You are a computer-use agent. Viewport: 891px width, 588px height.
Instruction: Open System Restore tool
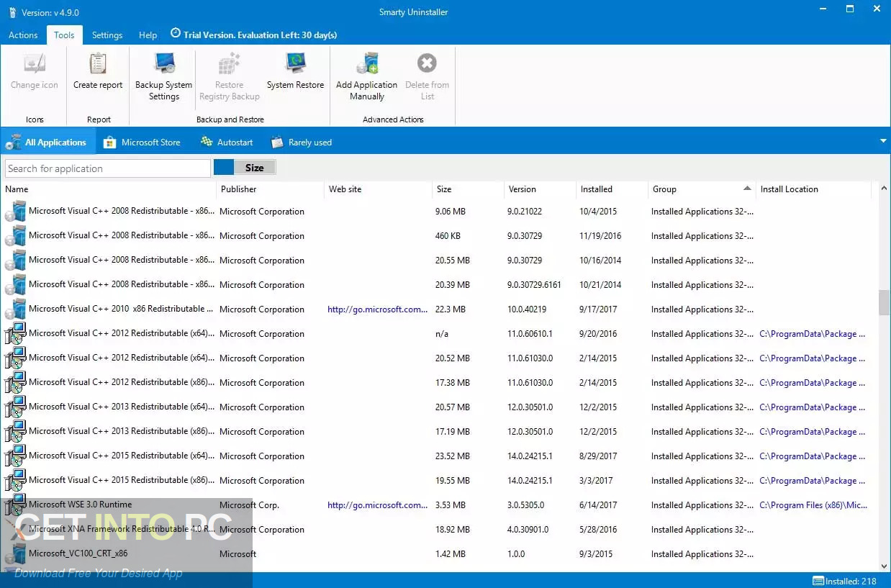point(295,72)
